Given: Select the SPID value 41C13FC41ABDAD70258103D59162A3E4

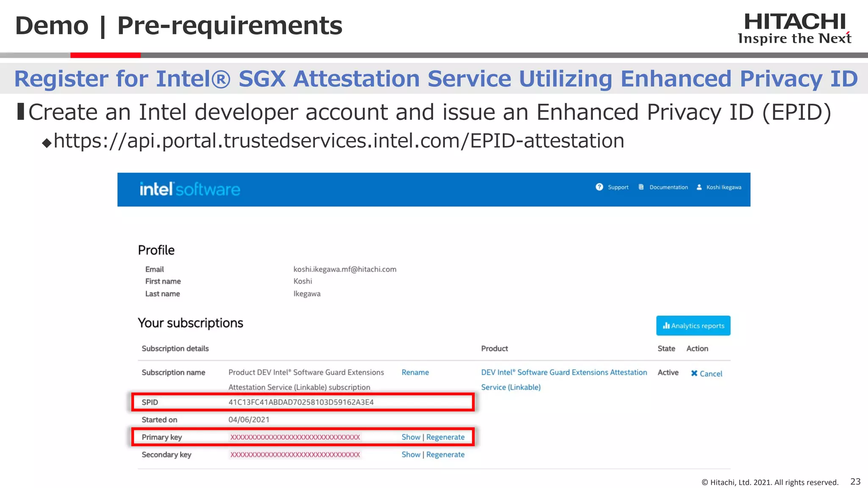Looking at the screenshot, I should 301,402.
